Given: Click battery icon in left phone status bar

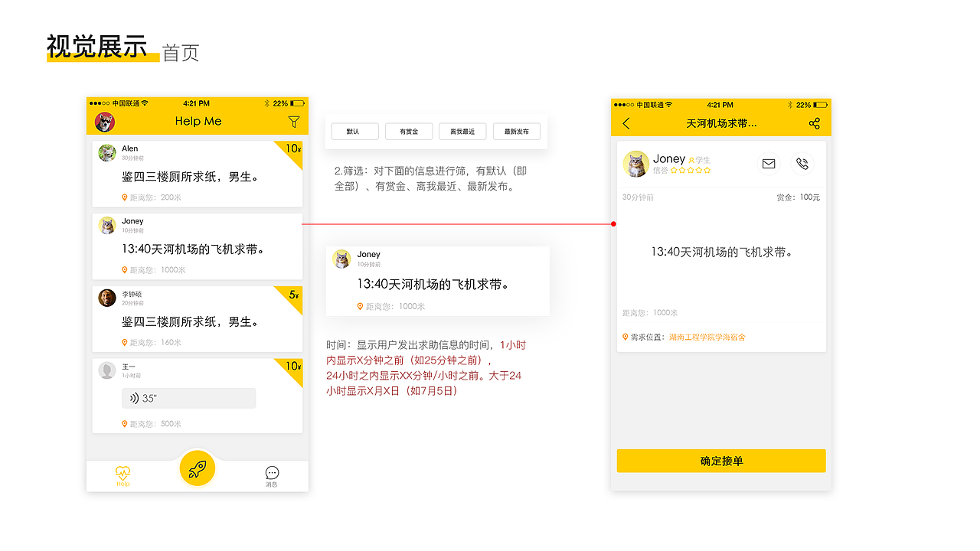Looking at the screenshot, I should pyautogui.click(x=298, y=103).
